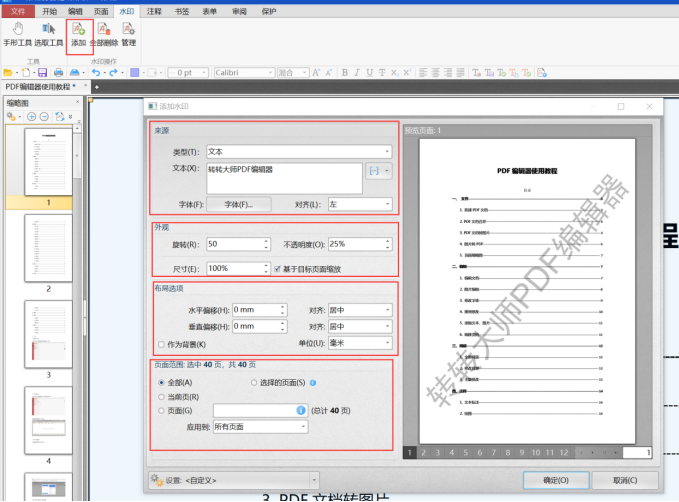Switch to the 保护 ribbon tab

click(x=268, y=11)
